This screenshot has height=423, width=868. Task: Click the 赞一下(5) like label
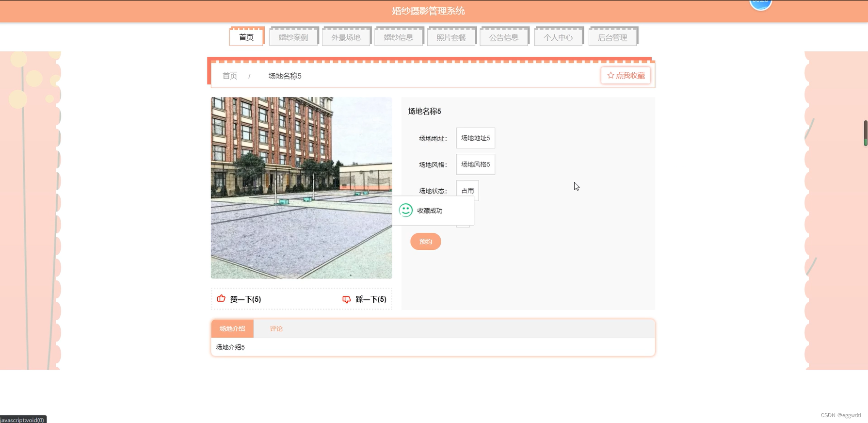(245, 299)
